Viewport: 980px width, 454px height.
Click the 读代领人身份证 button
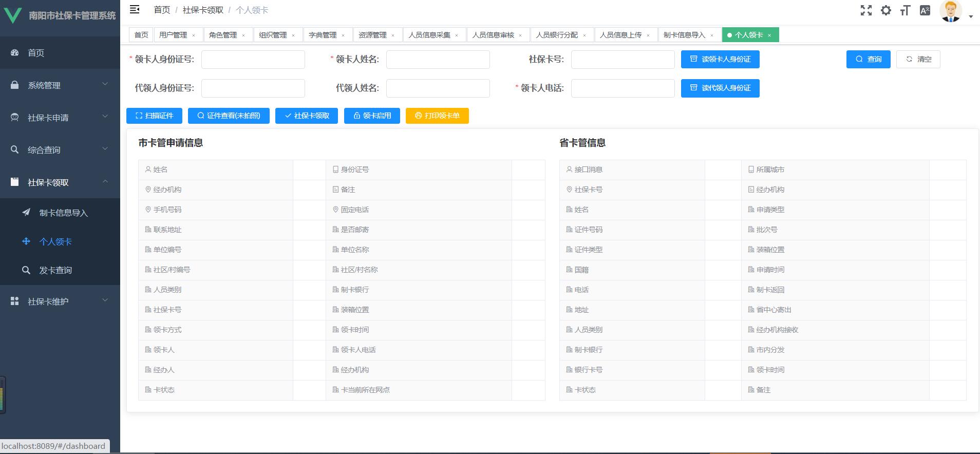click(720, 88)
